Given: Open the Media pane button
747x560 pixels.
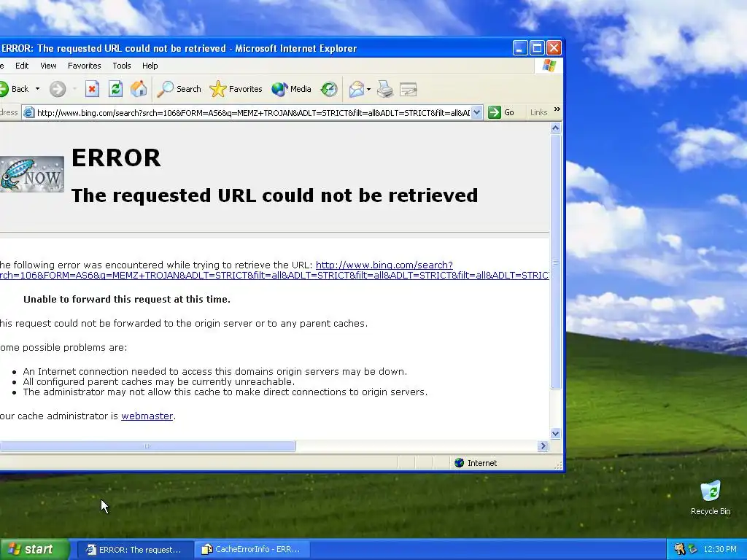Looking at the screenshot, I should 291,89.
